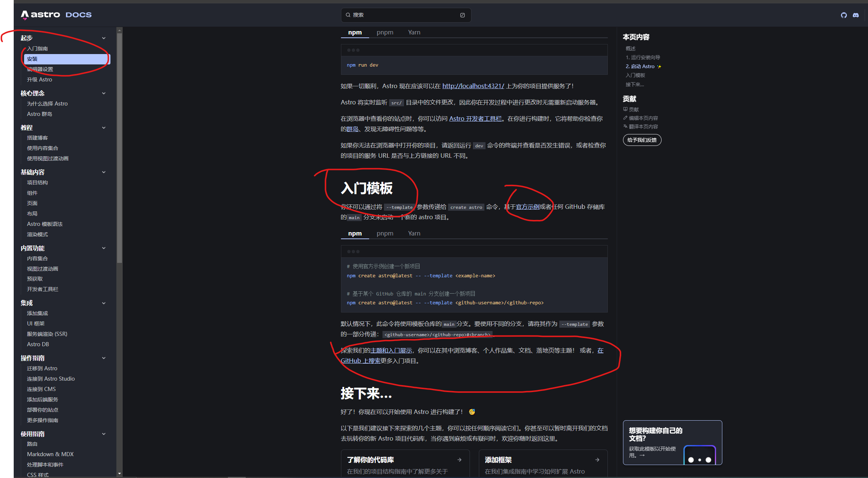
Task: Open the http://localhost:4321/ link
Action: coord(473,86)
